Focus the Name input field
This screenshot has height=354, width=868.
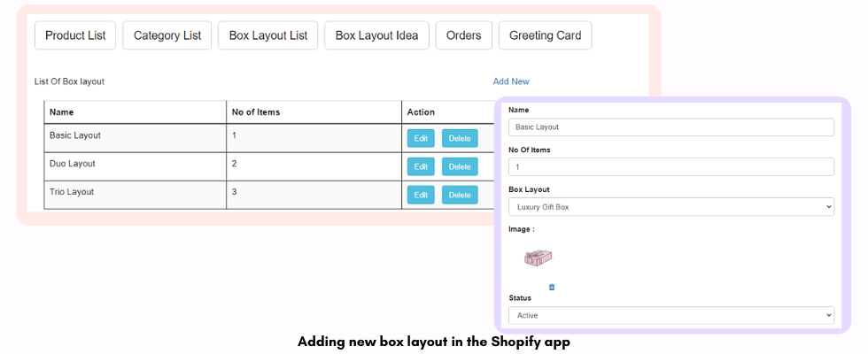coord(671,127)
